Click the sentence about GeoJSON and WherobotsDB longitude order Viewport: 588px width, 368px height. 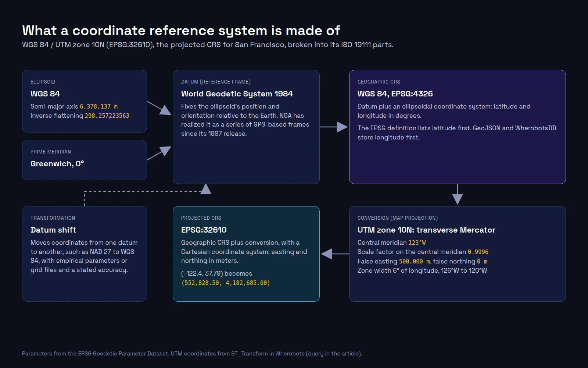pos(457,132)
